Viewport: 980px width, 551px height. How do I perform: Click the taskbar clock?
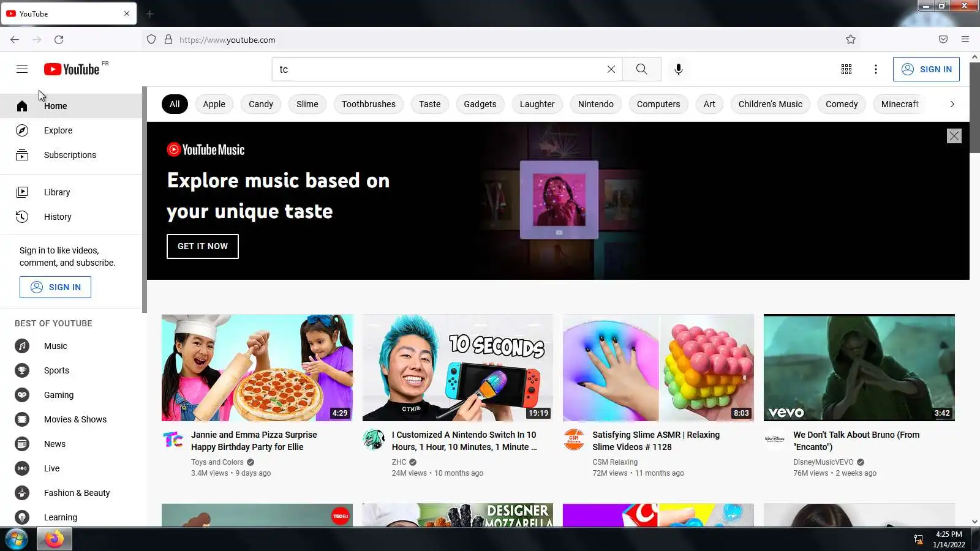coord(949,539)
